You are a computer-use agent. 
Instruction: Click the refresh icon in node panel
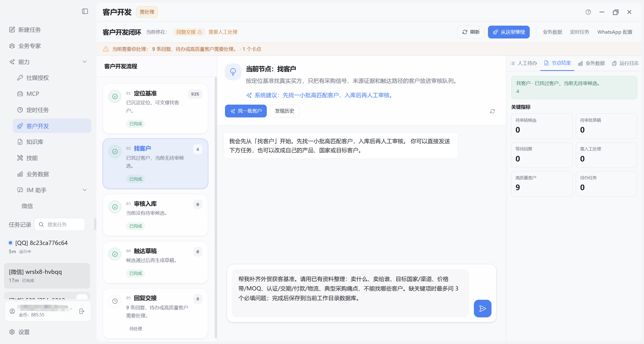click(x=492, y=111)
